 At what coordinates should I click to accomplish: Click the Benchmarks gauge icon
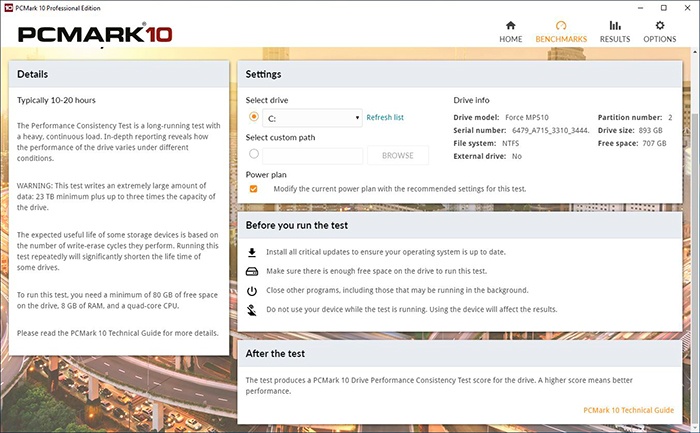(x=561, y=25)
